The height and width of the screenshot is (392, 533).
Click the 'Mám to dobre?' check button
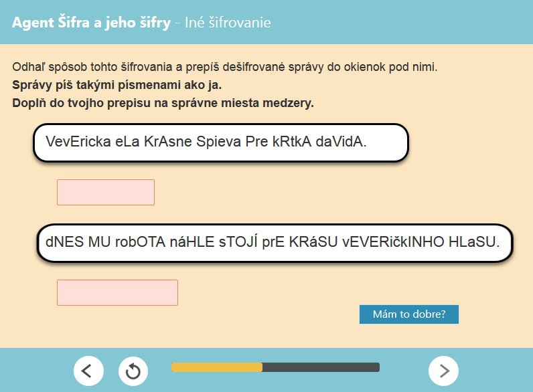tap(409, 314)
